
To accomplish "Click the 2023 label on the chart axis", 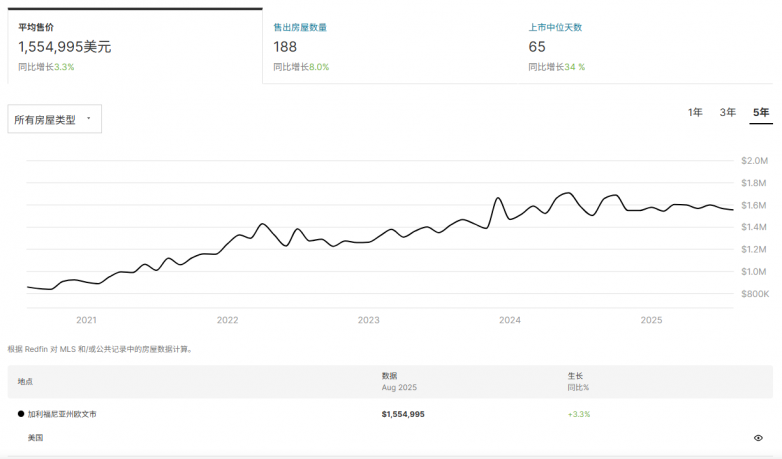I will (369, 320).
